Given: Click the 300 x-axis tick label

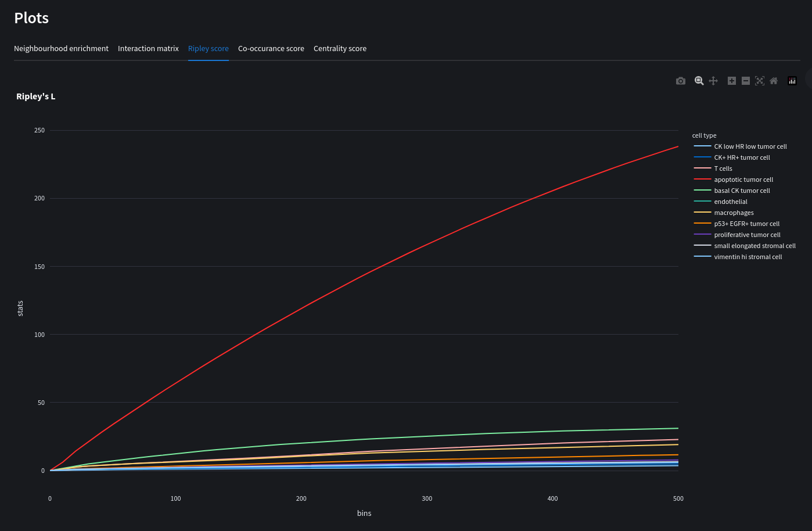Looking at the screenshot, I should click(427, 498).
